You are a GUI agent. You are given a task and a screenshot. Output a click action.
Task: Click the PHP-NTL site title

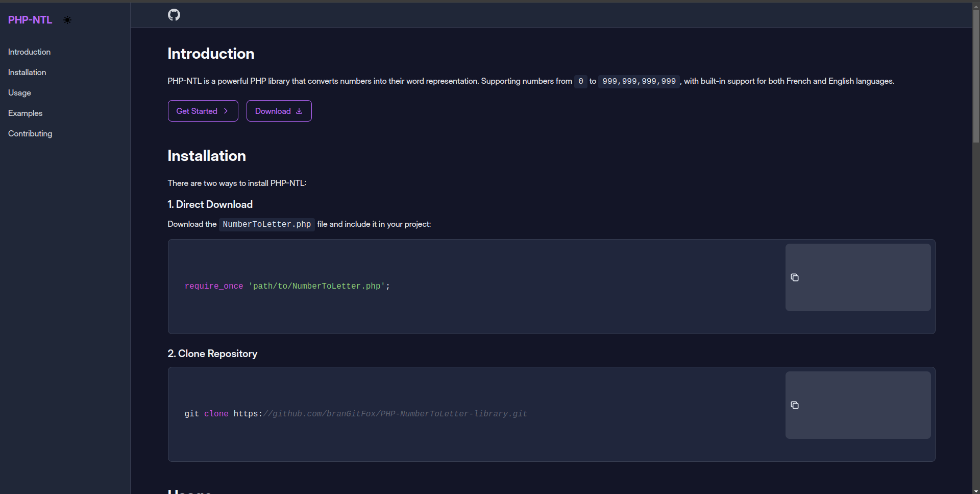click(29, 19)
